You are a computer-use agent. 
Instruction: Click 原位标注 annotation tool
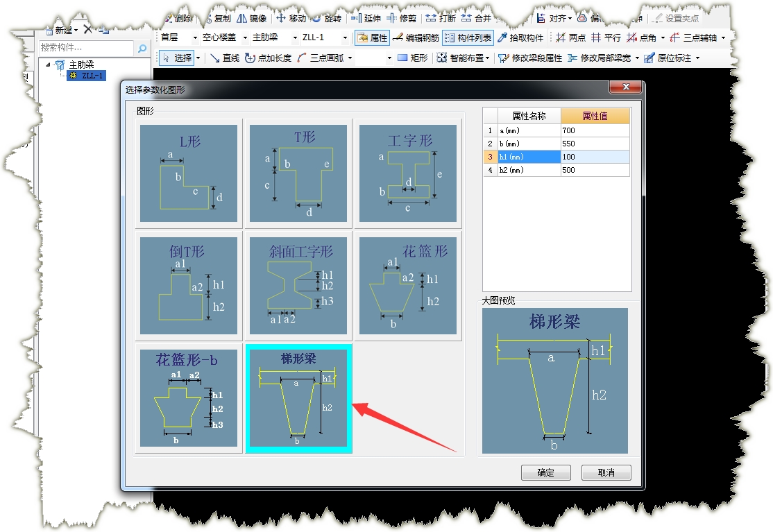(668, 58)
